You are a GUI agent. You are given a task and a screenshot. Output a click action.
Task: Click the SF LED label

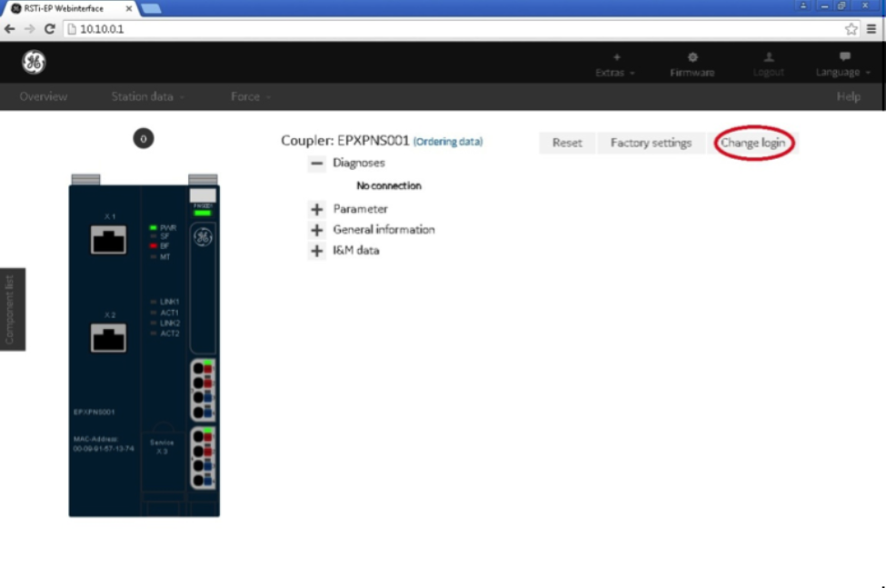pos(164,236)
